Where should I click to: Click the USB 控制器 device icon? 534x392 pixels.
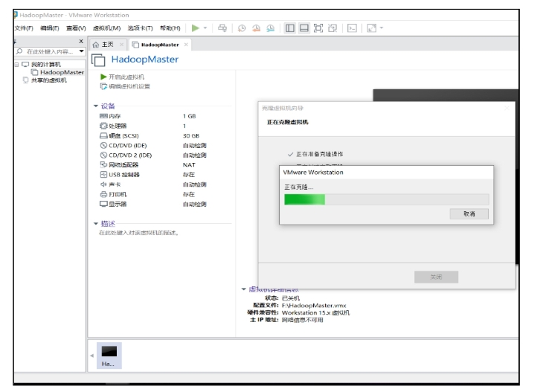103,175
